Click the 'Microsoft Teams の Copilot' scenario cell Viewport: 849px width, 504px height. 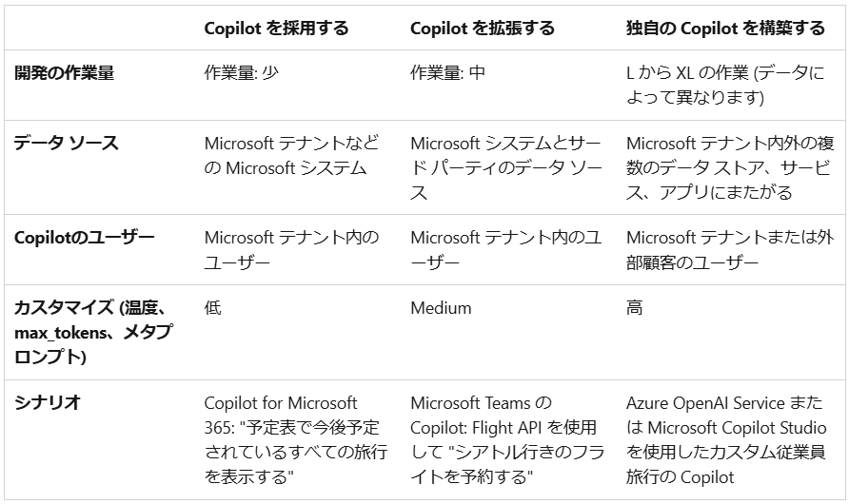(506, 439)
